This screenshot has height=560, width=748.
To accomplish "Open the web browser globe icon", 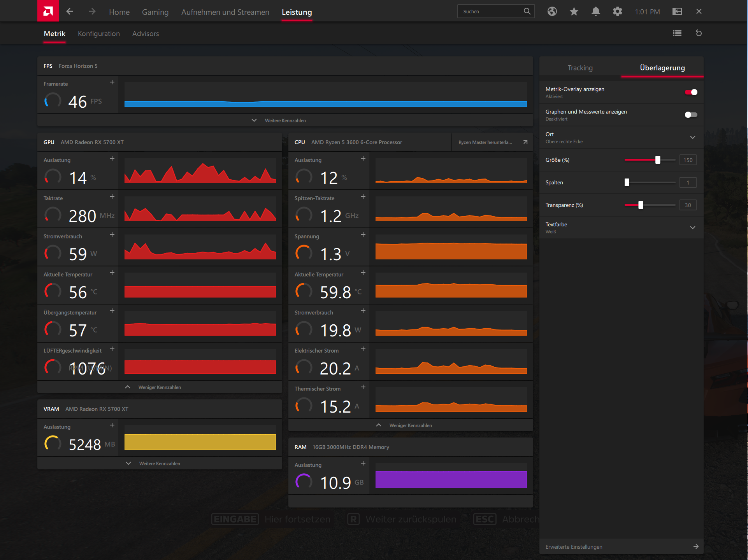I will pos(552,11).
